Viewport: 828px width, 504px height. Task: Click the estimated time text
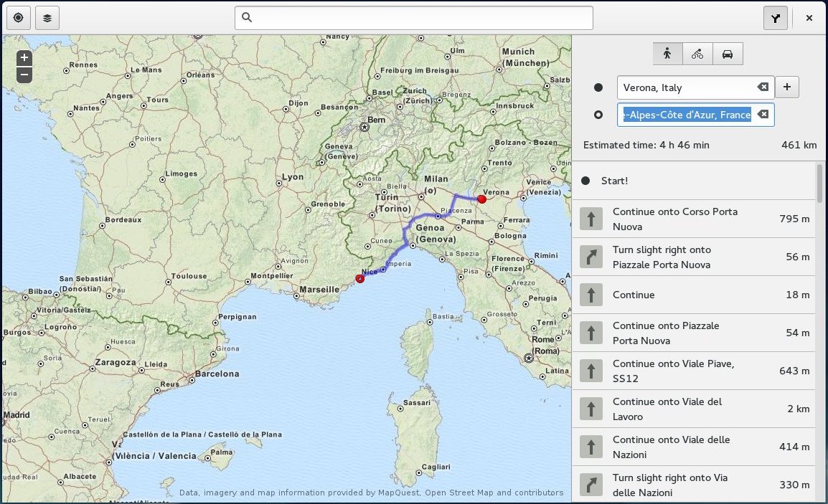pos(646,145)
